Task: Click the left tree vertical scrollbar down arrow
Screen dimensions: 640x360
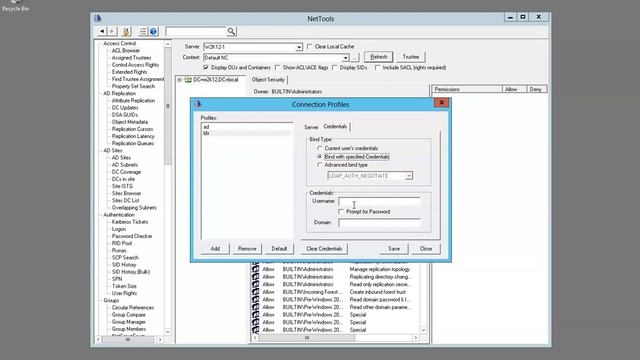Action: tap(168, 332)
